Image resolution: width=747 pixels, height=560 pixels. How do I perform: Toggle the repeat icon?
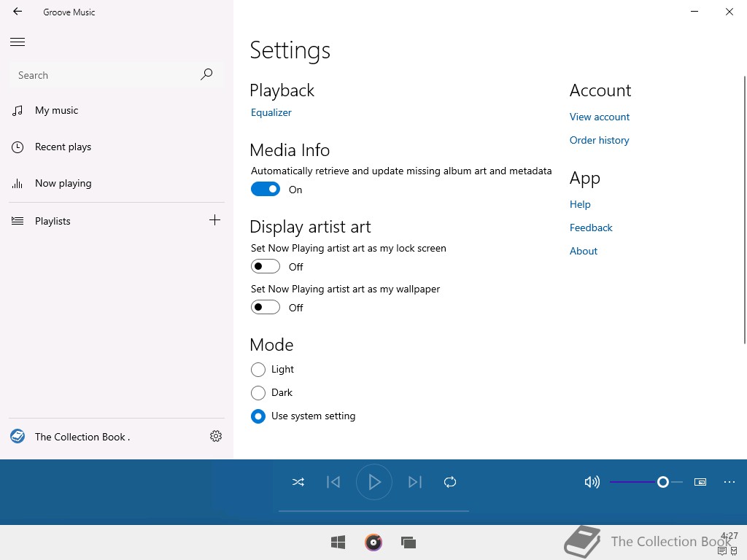click(450, 482)
